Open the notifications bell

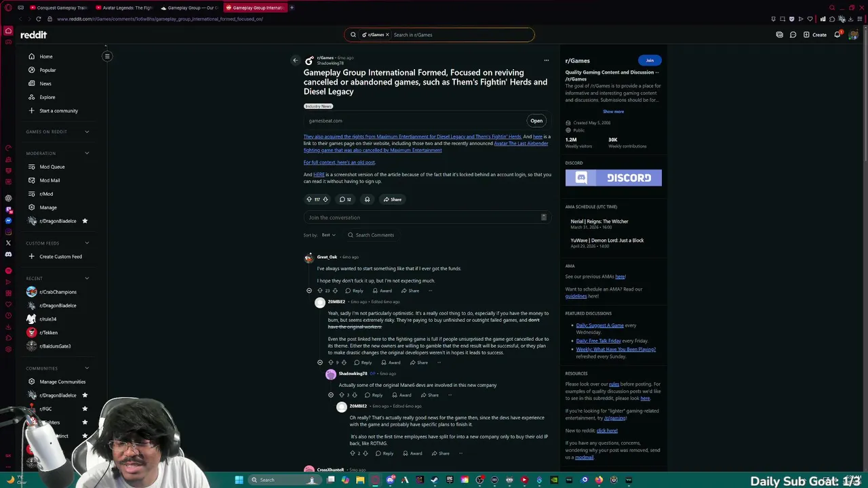coord(837,35)
